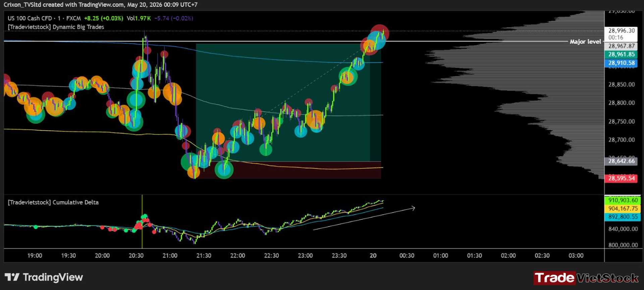Click the 01:00 time axis label

click(441, 256)
